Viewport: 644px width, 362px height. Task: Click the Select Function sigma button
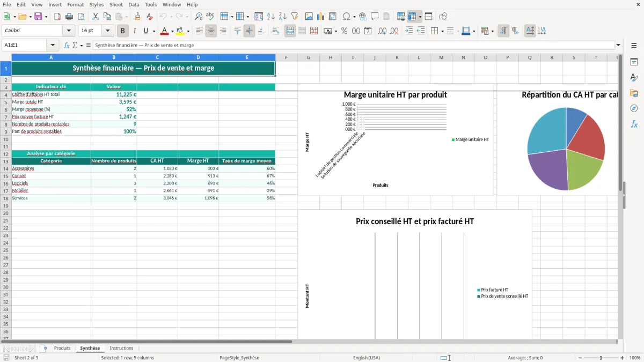[75, 45]
